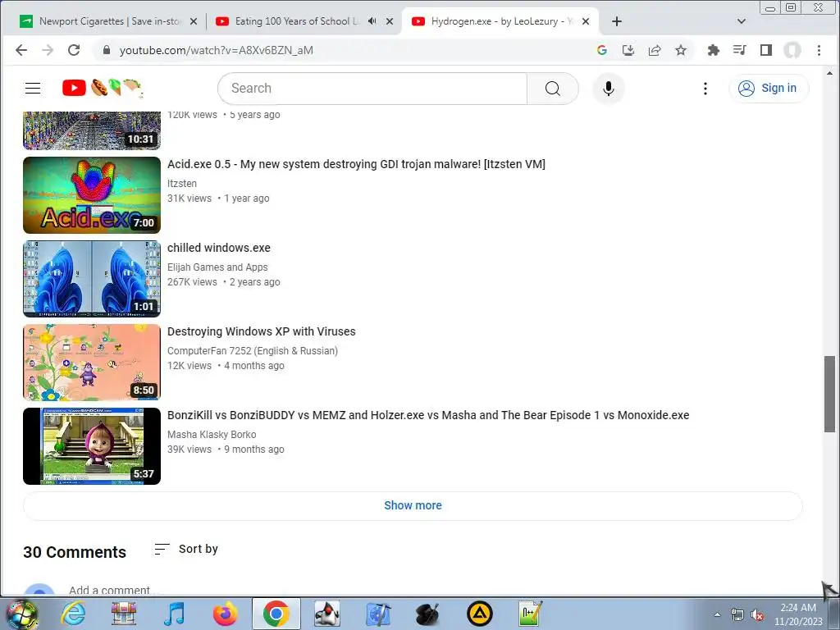Close the Eating 100 Years tab

coord(390,21)
